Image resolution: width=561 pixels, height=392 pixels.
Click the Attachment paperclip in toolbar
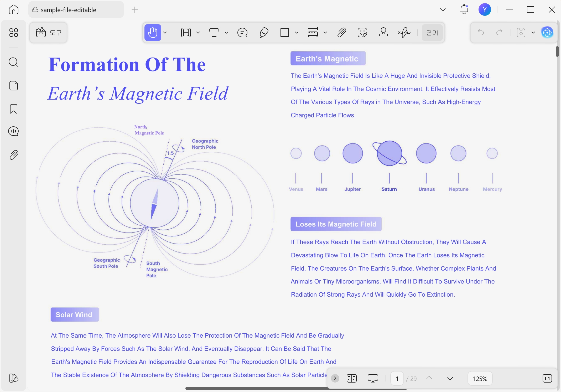[x=341, y=33]
